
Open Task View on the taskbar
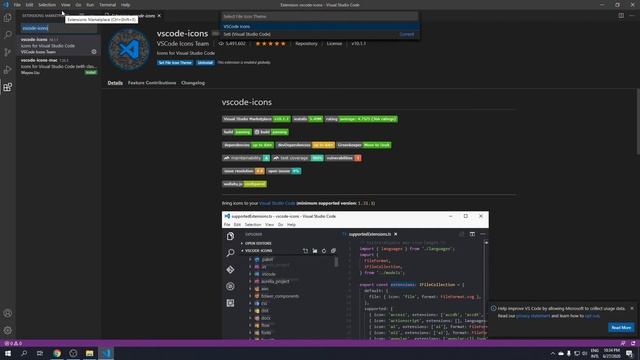click(40, 353)
